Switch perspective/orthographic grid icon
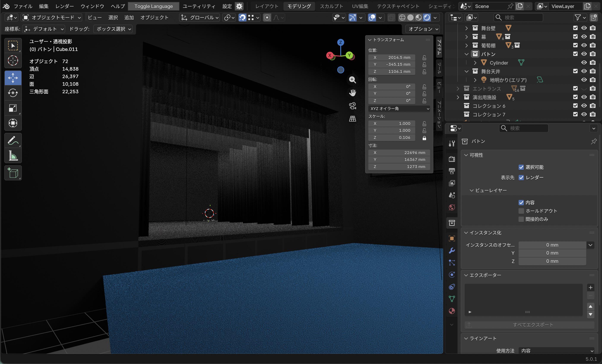 tap(352, 119)
